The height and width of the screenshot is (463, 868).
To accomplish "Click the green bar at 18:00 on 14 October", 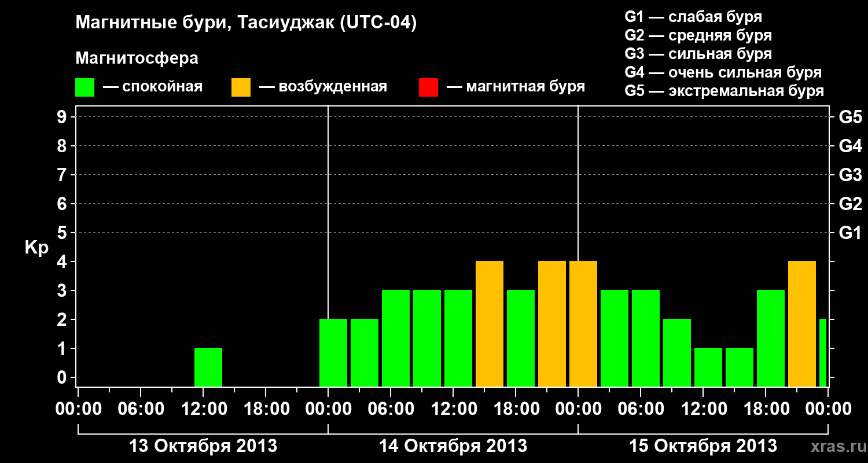I will coord(521,338).
